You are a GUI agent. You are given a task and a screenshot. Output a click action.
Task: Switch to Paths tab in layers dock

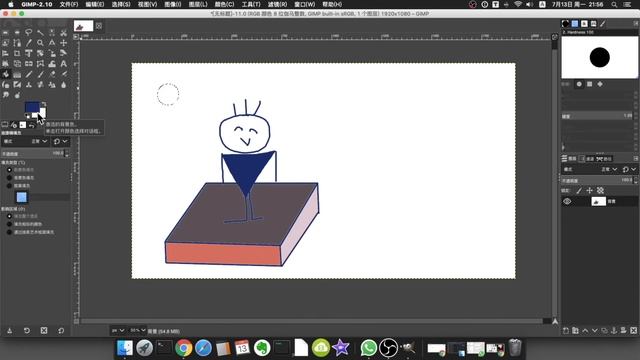click(604, 158)
